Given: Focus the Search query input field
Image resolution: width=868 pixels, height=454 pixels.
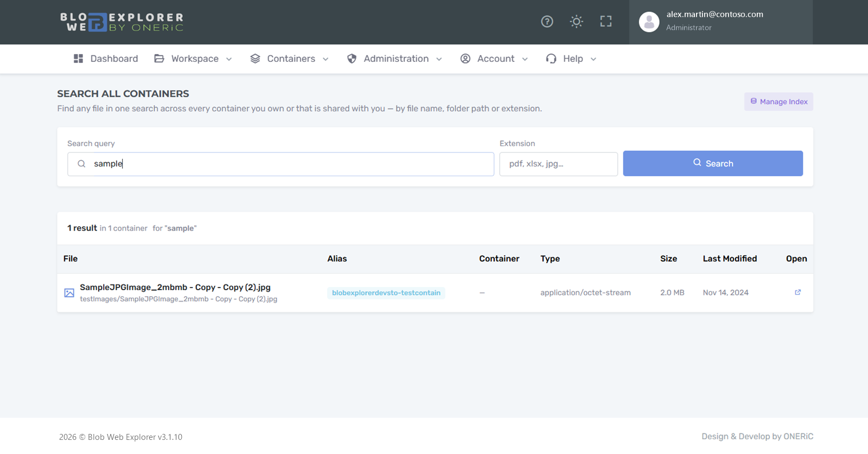Looking at the screenshot, I should click(x=281, y=164).
